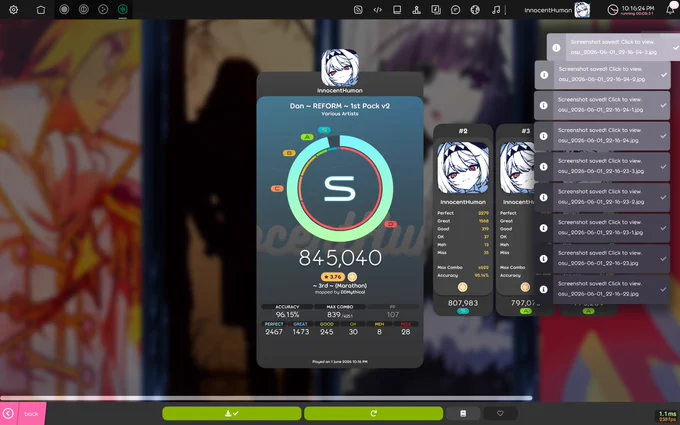Open settings with the gear icon
Viewport: 680px width, 425px height.
(13, 10)
